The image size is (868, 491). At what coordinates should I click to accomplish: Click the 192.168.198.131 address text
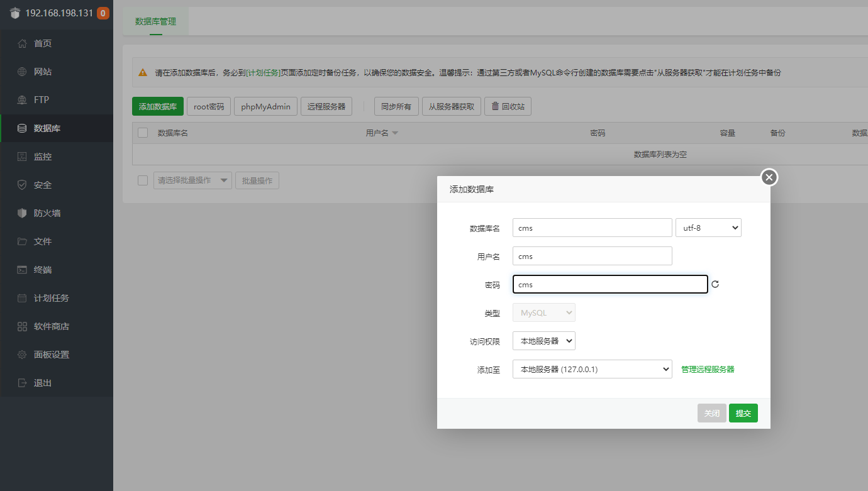(x=59, y=13)
